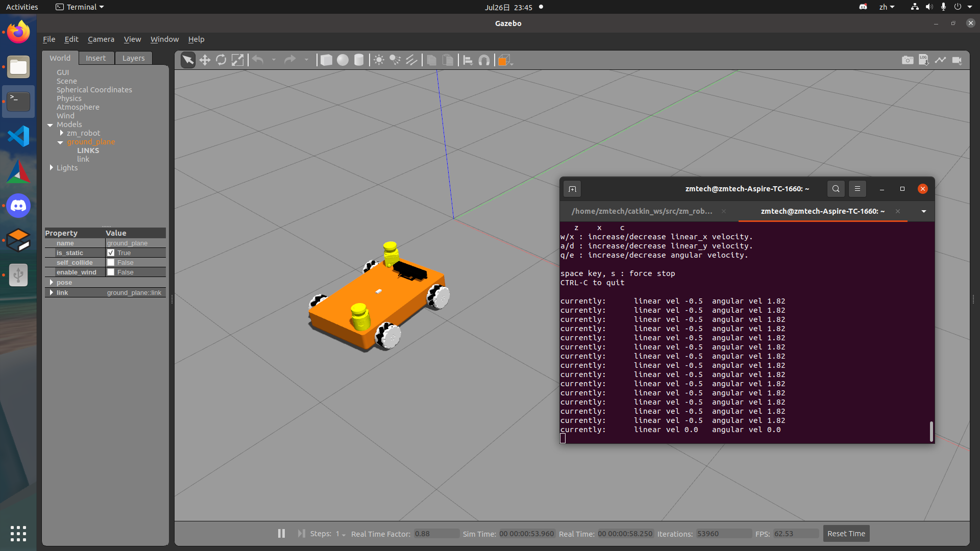Open the steps count dropdown
This screenshot has width=980, height=551.
pyautogui.click(x=344, y=534)
